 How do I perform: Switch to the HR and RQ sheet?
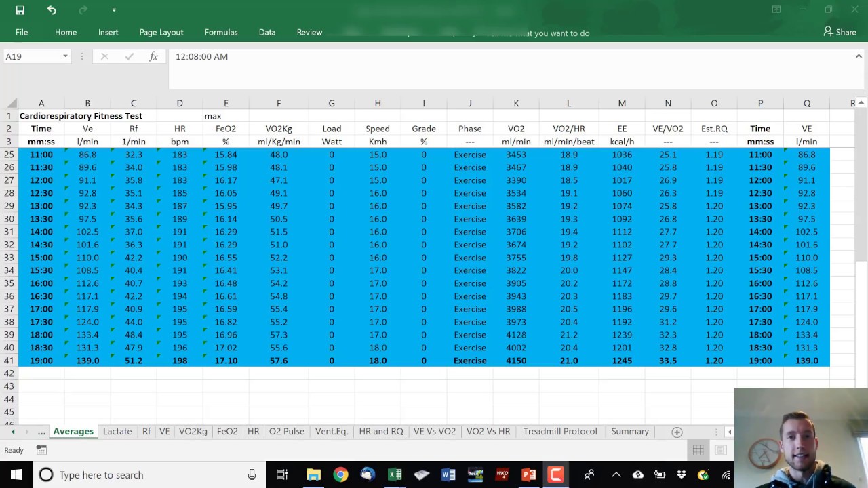coord(381,431)
